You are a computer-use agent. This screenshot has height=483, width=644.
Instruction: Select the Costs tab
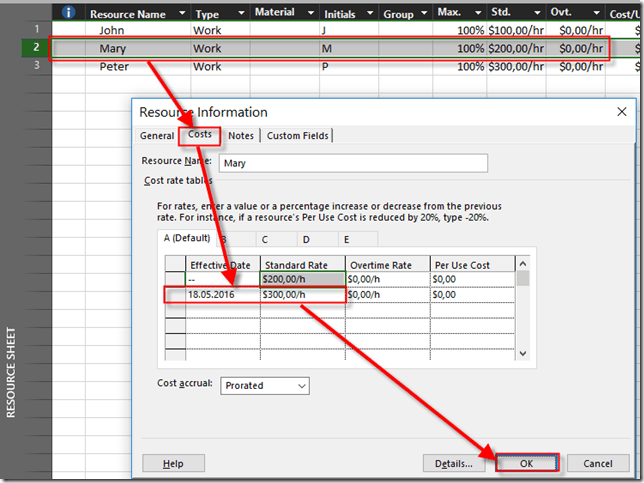[200, 136]
